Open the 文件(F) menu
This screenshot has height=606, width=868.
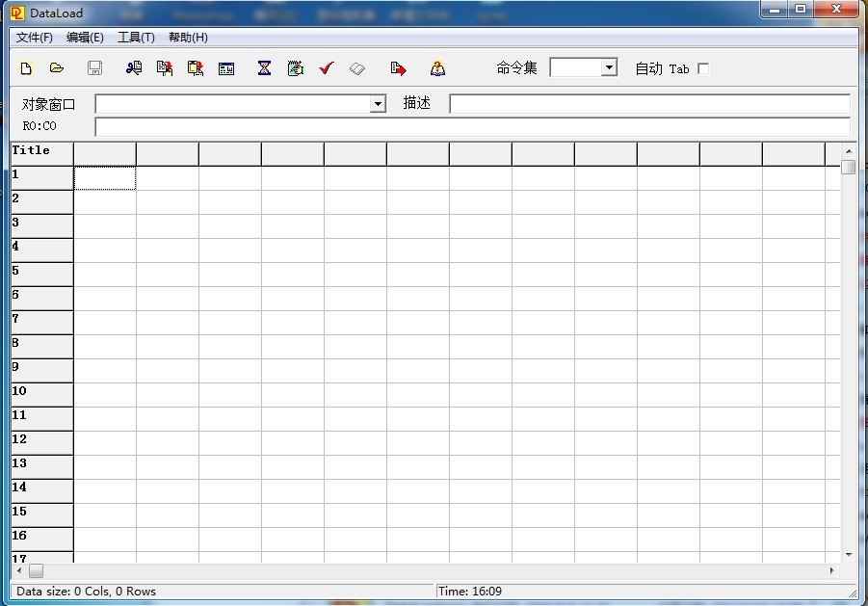pyautogui.click(x=35, y=38)
